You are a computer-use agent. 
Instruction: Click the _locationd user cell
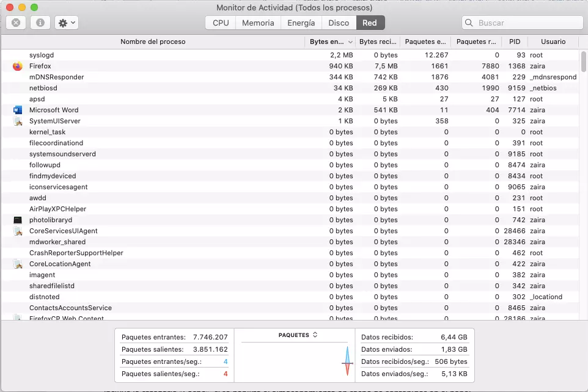coord(546,297)
